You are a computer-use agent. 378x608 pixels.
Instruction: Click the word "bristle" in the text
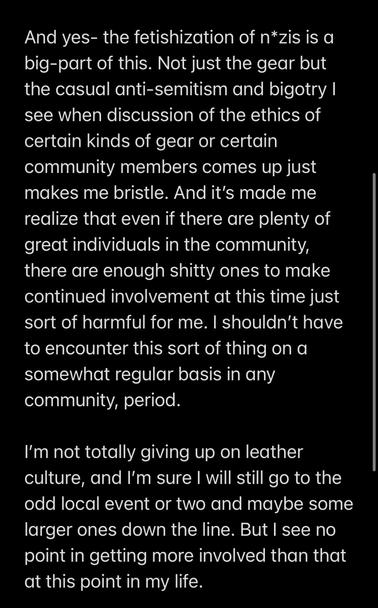[x=141, y=193]
